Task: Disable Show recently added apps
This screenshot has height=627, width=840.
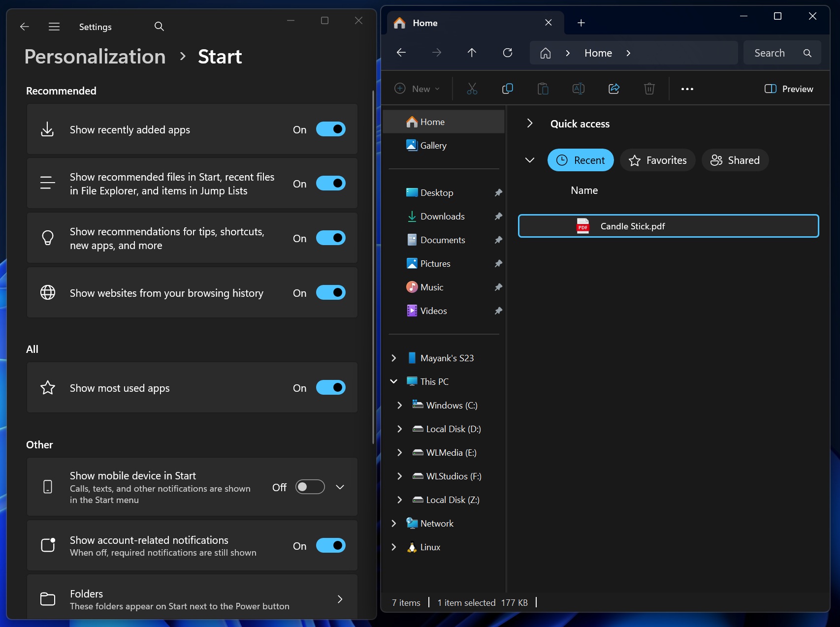Action: [x=330, y=129]
